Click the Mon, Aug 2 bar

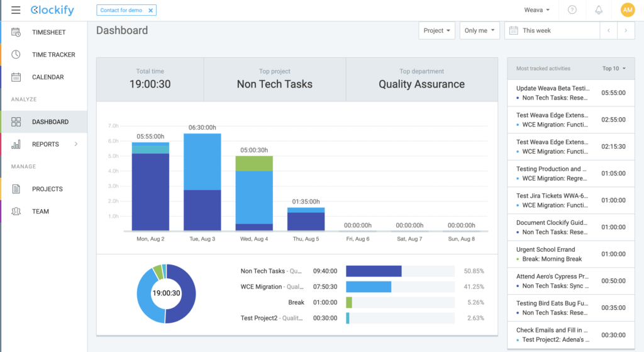[150, 186]
